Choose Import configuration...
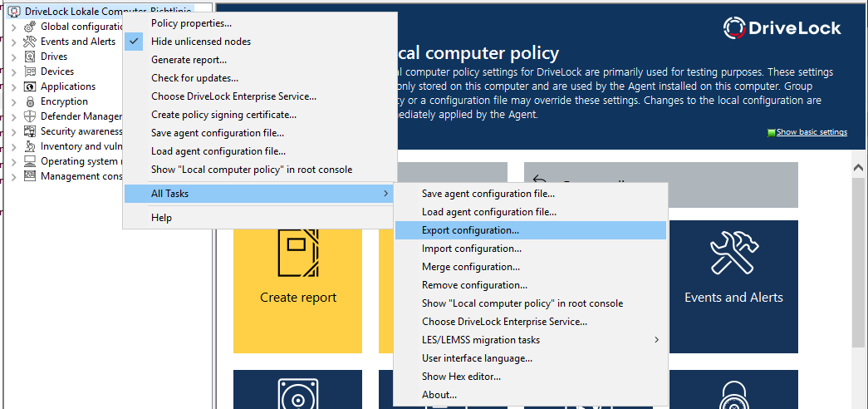 point(530,249)
